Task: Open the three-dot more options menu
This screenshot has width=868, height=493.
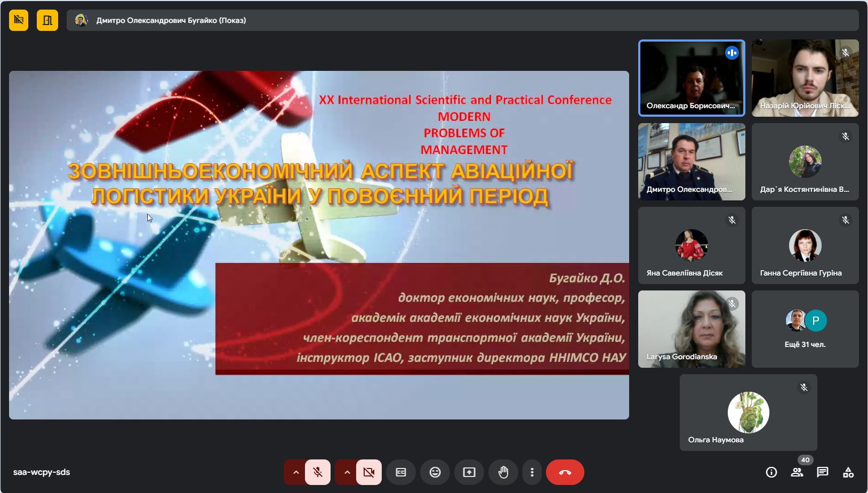Action: tap(532, 472)
